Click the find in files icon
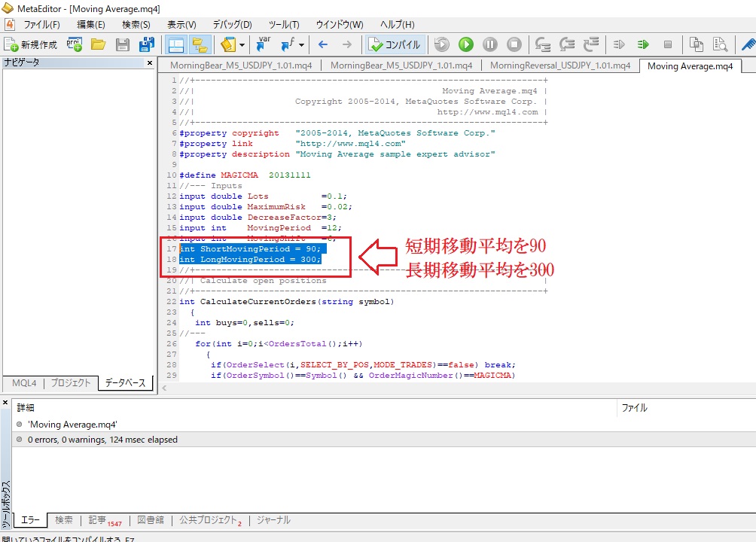The width and height of the screenshot is (756, 542). tap(721, 45)
